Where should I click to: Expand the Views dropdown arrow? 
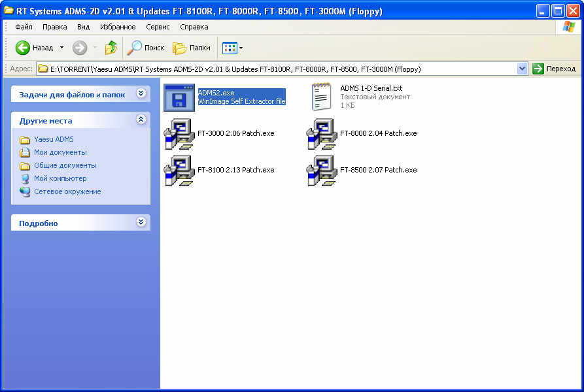(x=241, y=48)
